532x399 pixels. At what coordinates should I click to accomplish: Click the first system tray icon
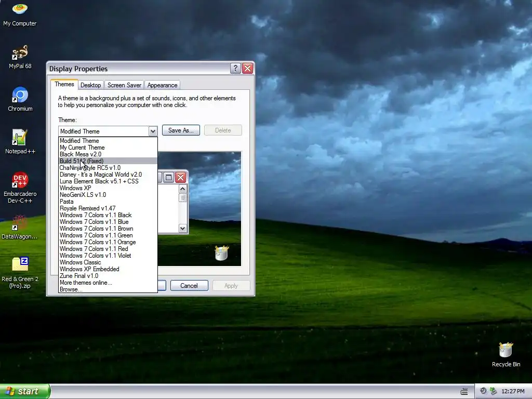483,391
